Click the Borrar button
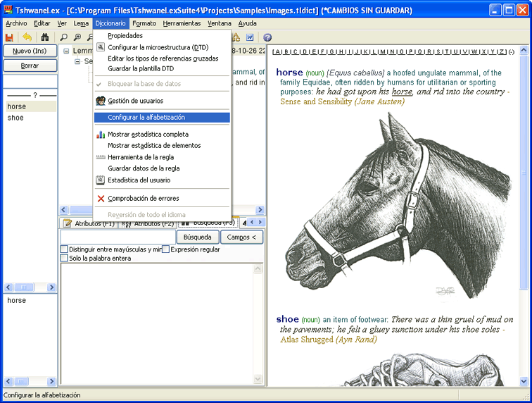 click(30, 66)
